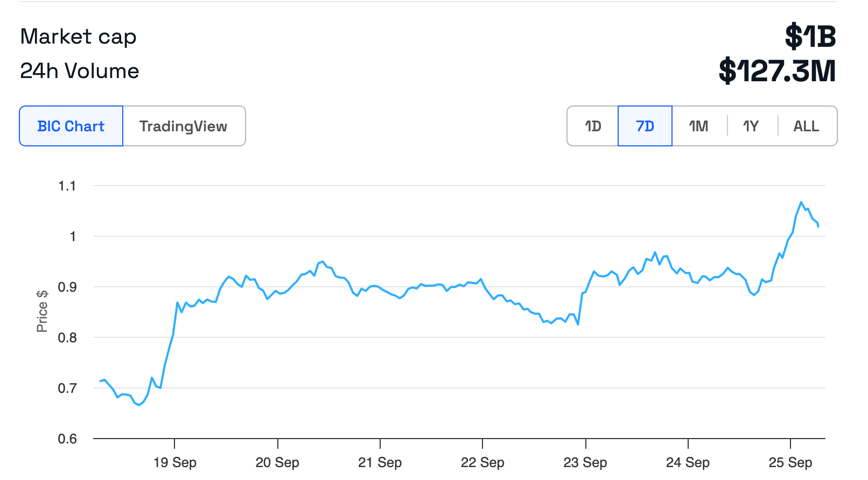Switch to the BIC Chart tab

[x=71, y=126]
